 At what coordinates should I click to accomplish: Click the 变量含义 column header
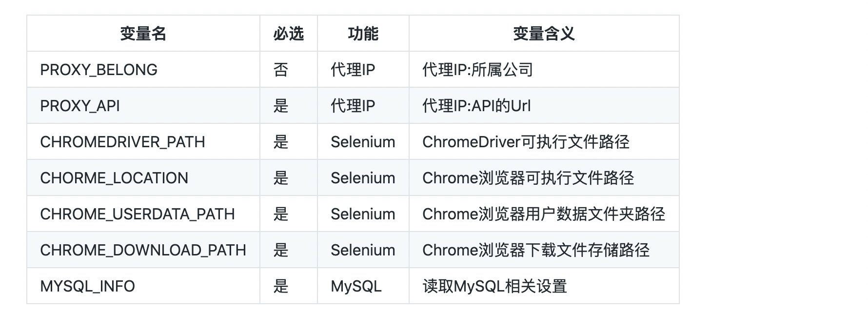coord(544,34)
